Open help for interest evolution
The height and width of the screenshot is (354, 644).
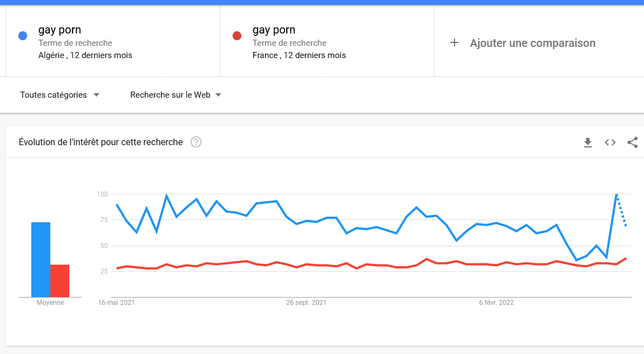[196, 142]
